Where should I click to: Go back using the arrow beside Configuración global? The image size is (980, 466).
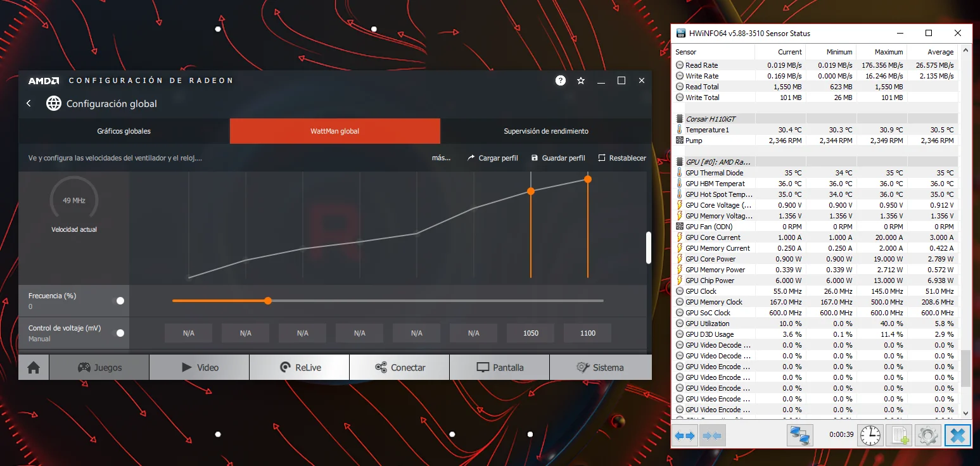(29, 103)
